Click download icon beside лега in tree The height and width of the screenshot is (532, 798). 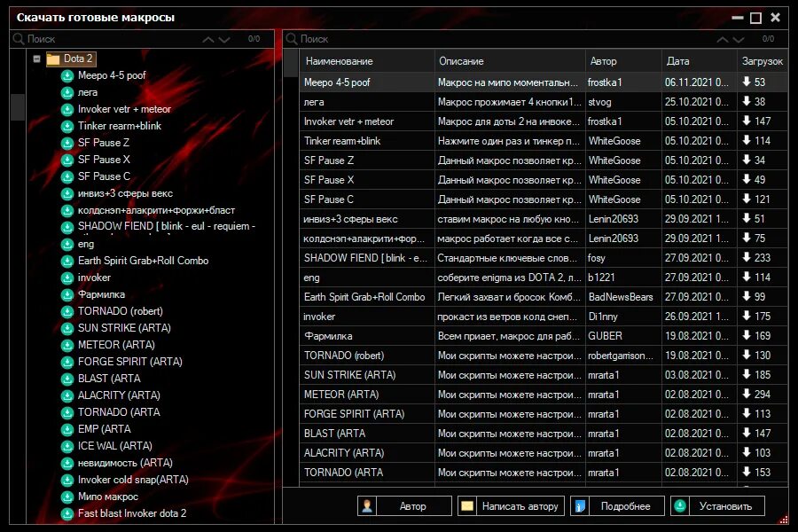coord(67,92)
